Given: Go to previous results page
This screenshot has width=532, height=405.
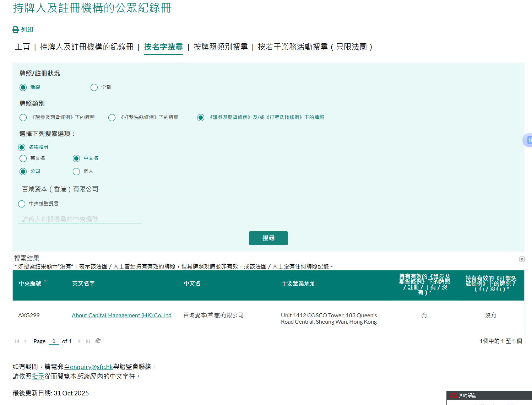Looking at the screenshot, I should pos(25,341).
